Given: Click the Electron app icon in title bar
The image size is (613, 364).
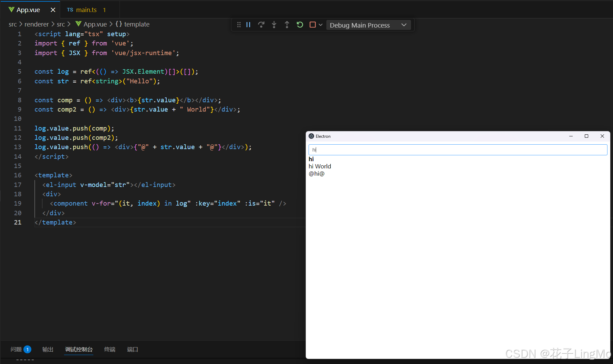Looking at the screenshot, I should 311,136.
